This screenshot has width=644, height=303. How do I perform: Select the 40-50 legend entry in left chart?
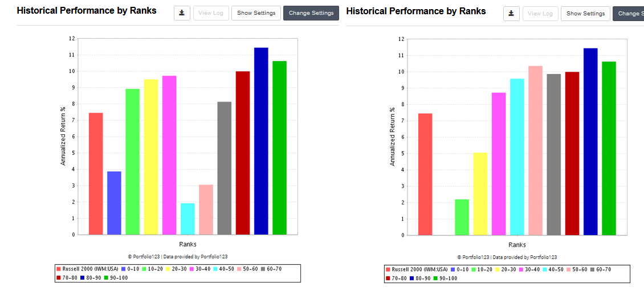click(225, 269)
